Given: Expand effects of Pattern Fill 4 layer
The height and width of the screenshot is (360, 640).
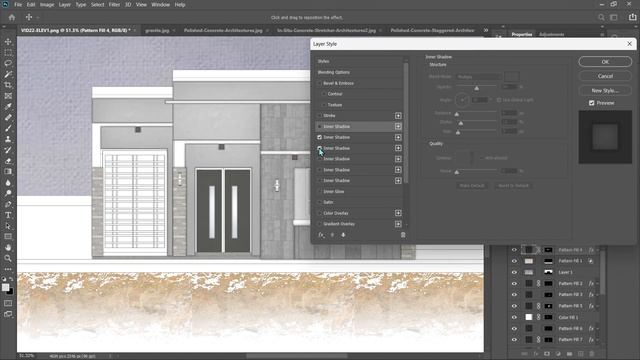Looking at the screenshot, I should pyautogui.click(x=598, y=250).
